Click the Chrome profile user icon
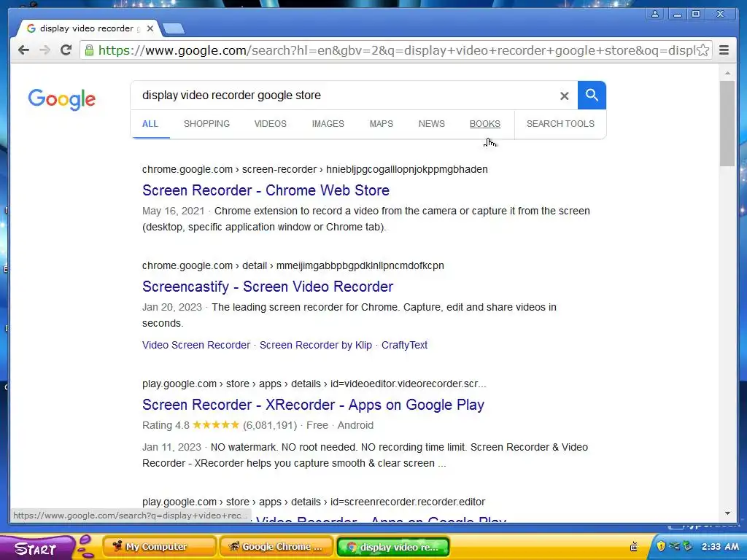 (655, 15)
